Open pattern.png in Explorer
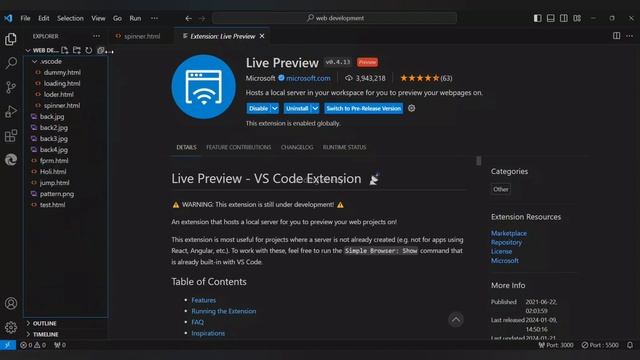 click(x=56, y=194)
